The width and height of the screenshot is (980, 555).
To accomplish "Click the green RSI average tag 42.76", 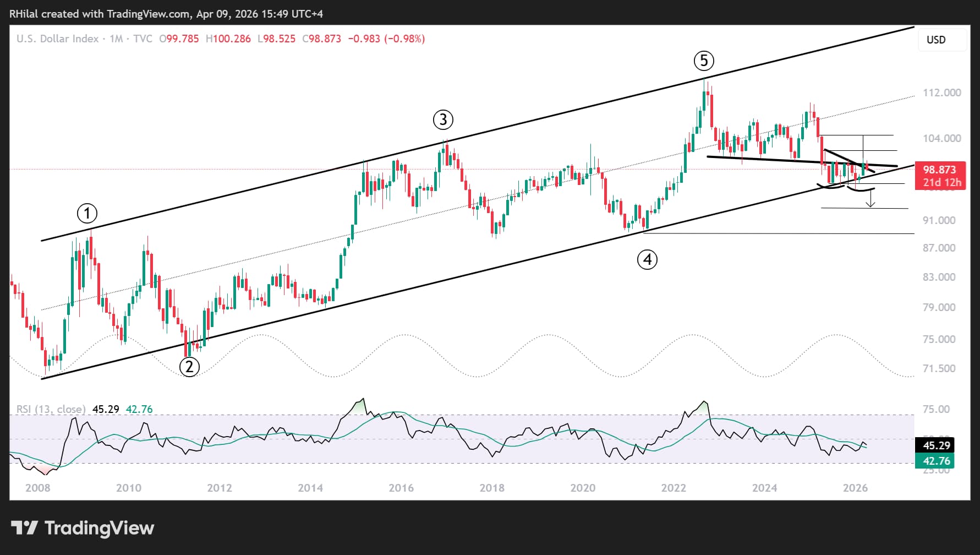I will coord(934,461).
